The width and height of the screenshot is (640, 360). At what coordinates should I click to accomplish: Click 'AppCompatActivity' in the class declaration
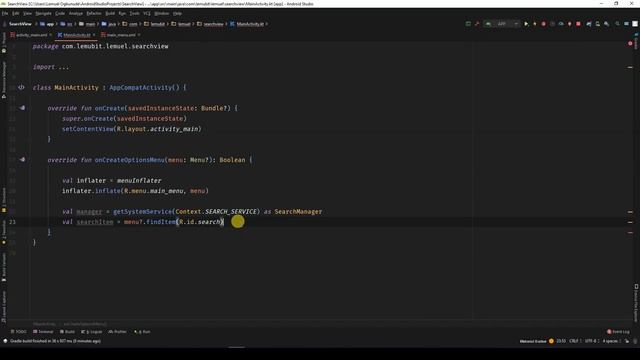click(x=141, y=88)
